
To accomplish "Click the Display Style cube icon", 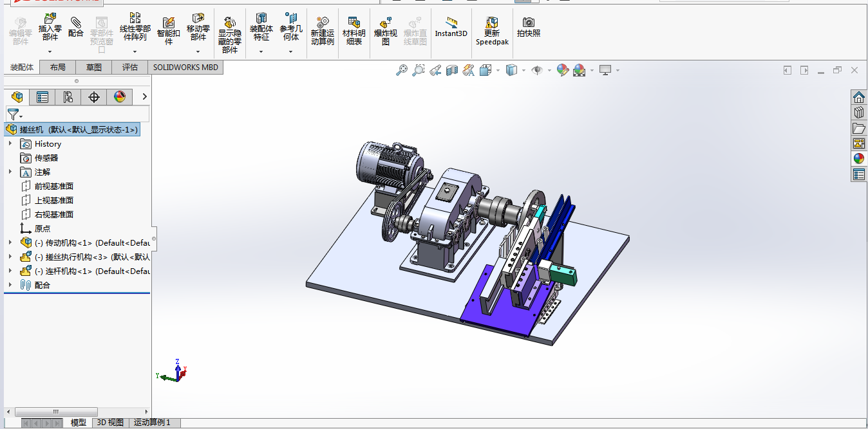I will [511, 70].
